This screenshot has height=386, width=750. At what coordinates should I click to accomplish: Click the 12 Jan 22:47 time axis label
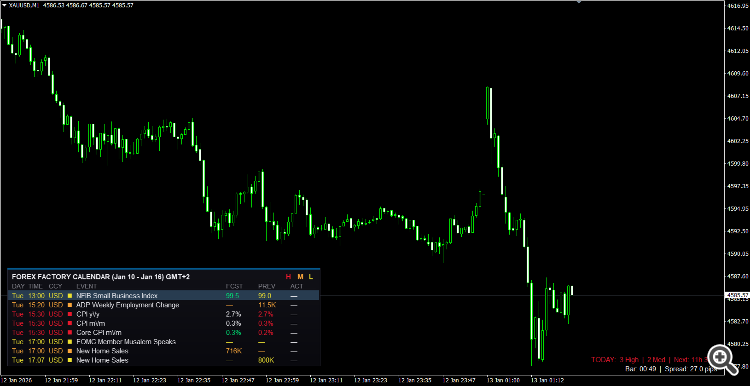pos(238,380)
